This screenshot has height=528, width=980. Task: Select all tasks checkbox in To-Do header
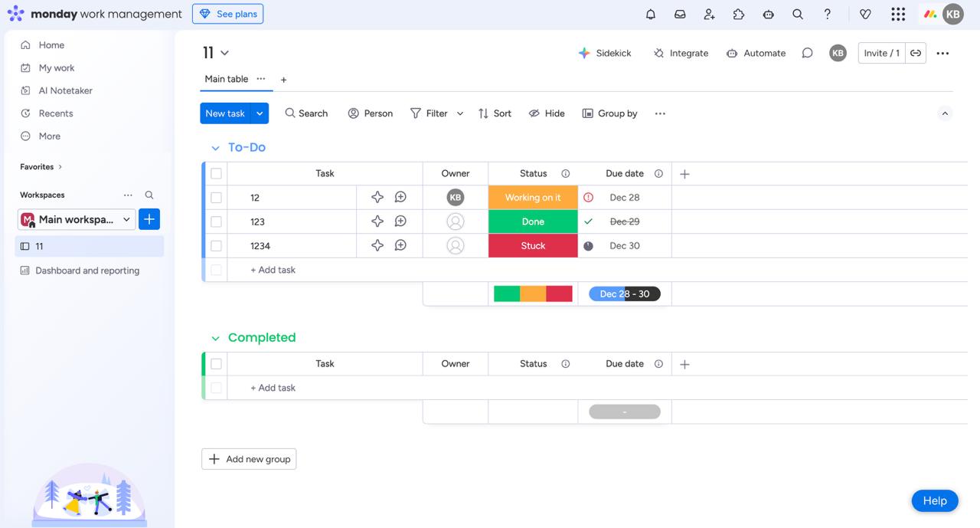click(x=216, y=173)
